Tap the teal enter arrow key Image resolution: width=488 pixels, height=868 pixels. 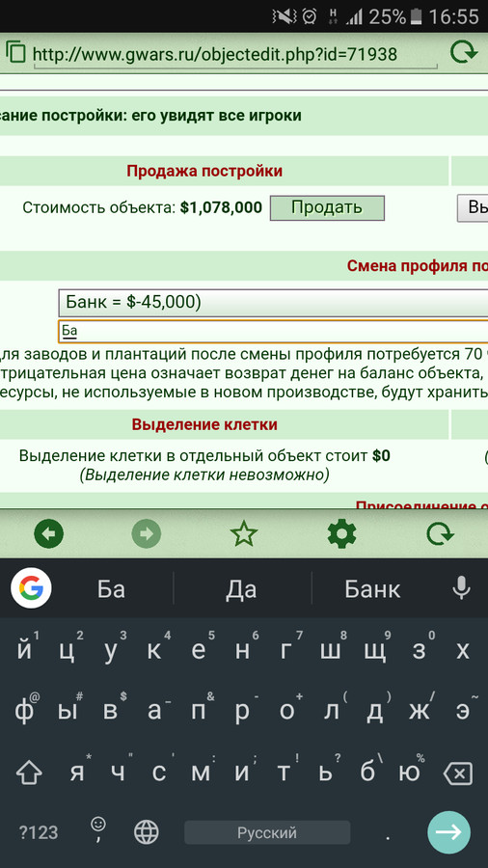coord(448,832)
